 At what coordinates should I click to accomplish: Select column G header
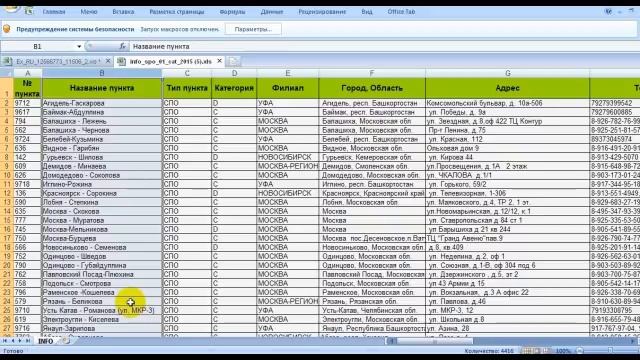507,73
